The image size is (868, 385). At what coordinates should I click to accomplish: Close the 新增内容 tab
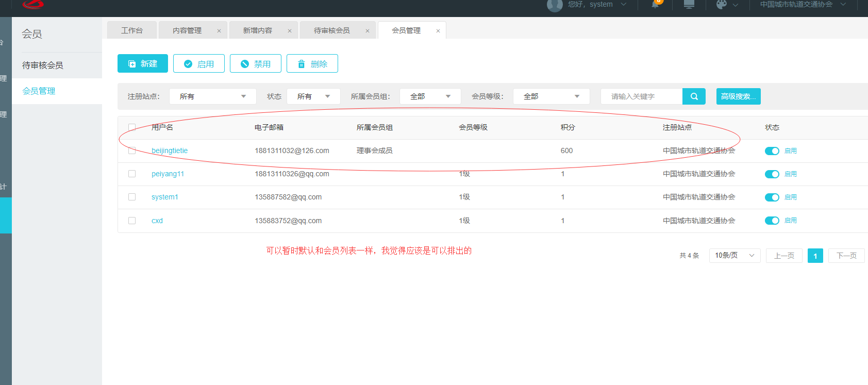click(x=290, y=31)
